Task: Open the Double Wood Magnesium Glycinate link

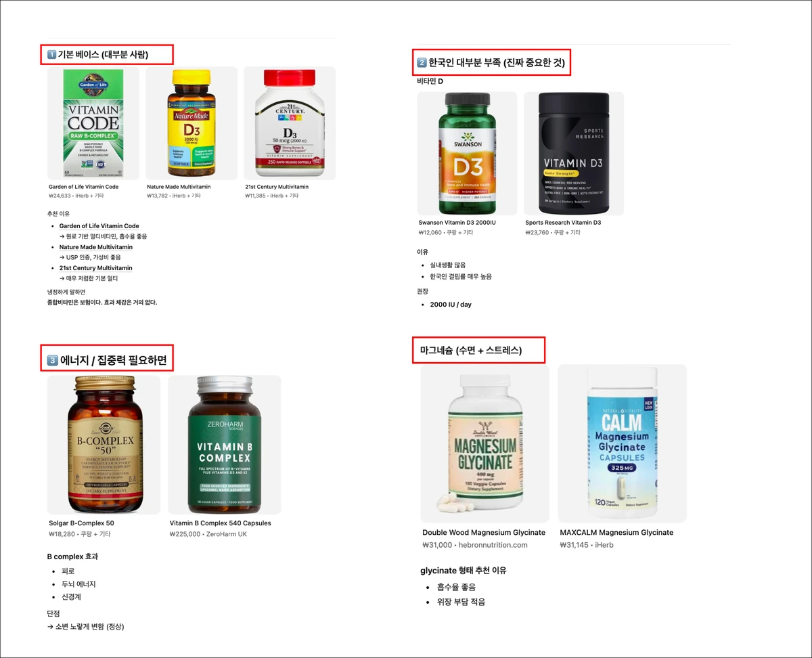Action: pyautogui.click(x=484, y=533)
